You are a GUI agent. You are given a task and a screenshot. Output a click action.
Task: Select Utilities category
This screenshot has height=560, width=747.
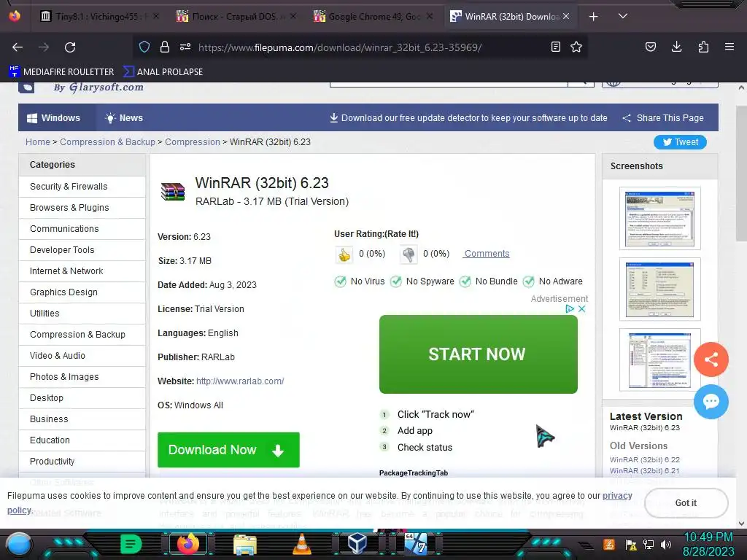coord(82,314)
